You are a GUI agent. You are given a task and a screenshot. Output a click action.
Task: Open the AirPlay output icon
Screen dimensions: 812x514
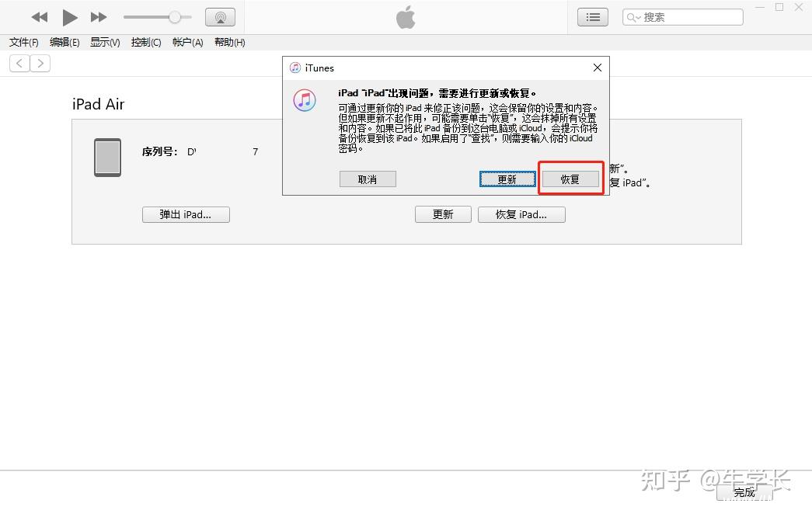coord(220,17)
